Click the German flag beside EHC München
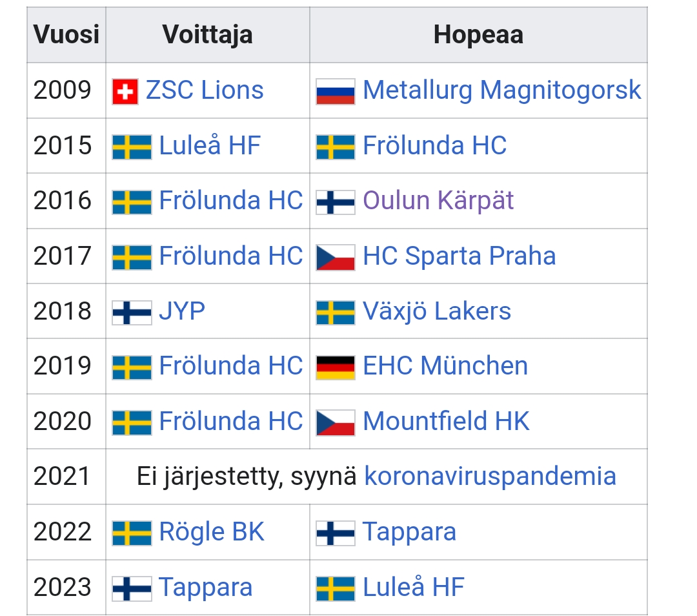 (335, 367)
